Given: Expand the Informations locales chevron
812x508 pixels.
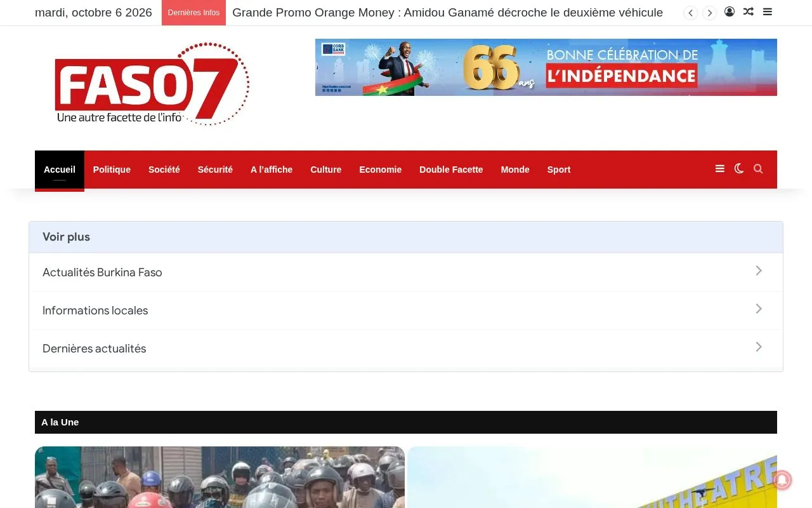Looking at the screenshot, I should coord(759,309).
